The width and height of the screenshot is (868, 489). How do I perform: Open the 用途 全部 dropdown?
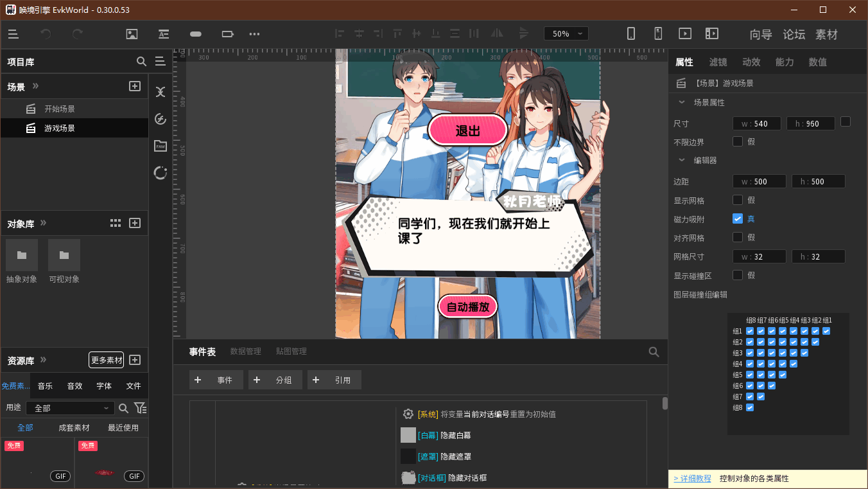tap(71, 407)
